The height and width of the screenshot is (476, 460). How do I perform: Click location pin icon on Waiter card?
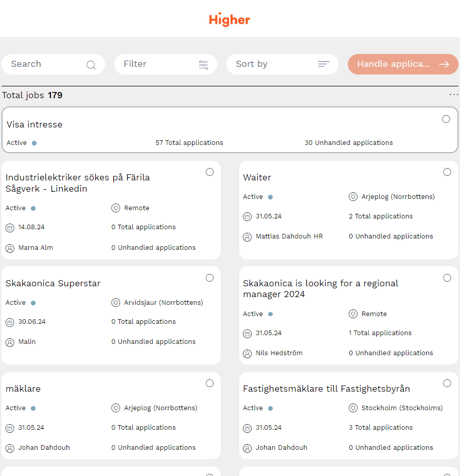[x=353, y=197]
